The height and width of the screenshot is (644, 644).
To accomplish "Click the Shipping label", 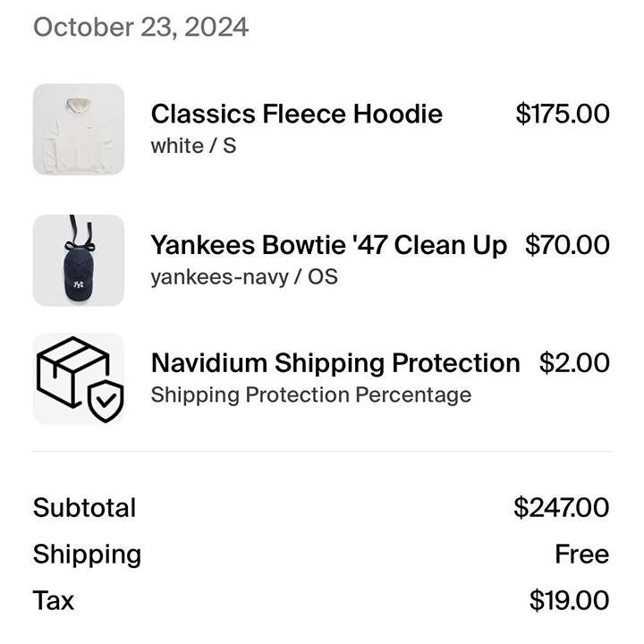I will click(x=87, y=555).
